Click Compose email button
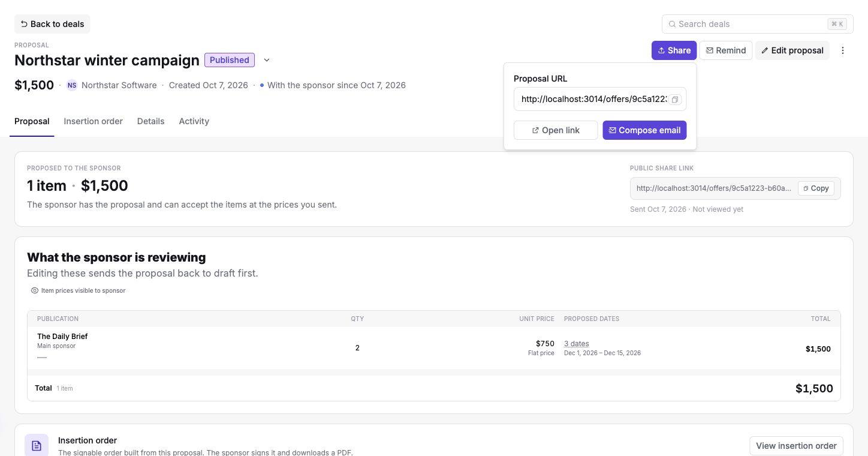 click(x=644, y=130)
